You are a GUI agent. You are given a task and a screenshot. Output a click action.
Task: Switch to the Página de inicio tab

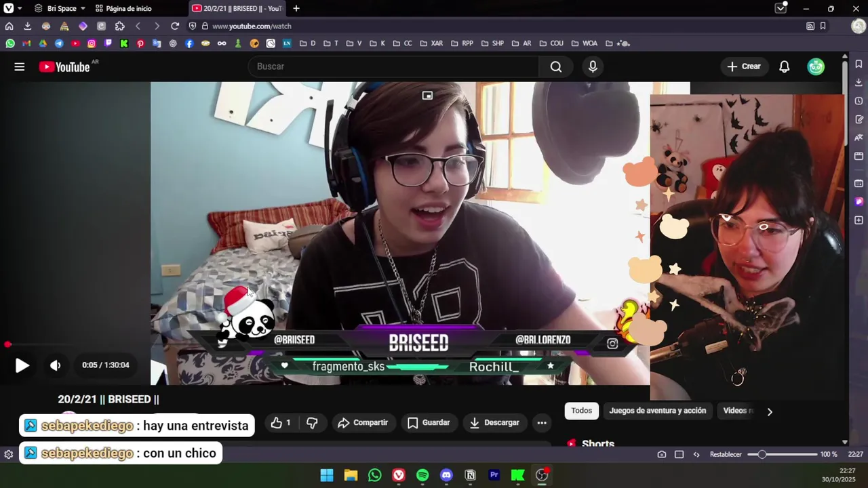123,8
